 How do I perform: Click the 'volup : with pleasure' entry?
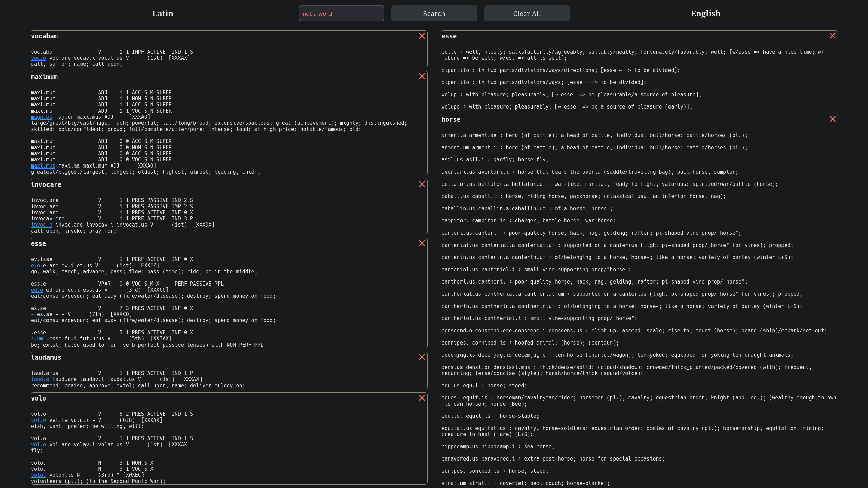pyautogui.click(x=571, y=95)
